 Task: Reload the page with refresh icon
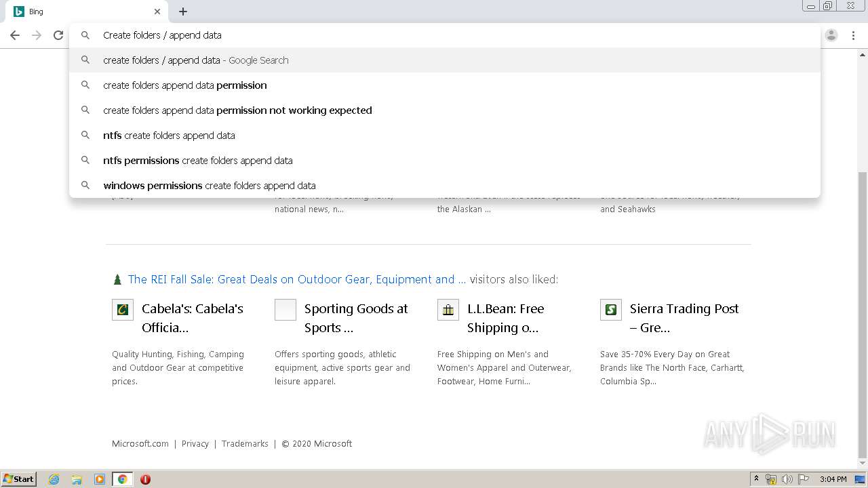pos(58,35)
